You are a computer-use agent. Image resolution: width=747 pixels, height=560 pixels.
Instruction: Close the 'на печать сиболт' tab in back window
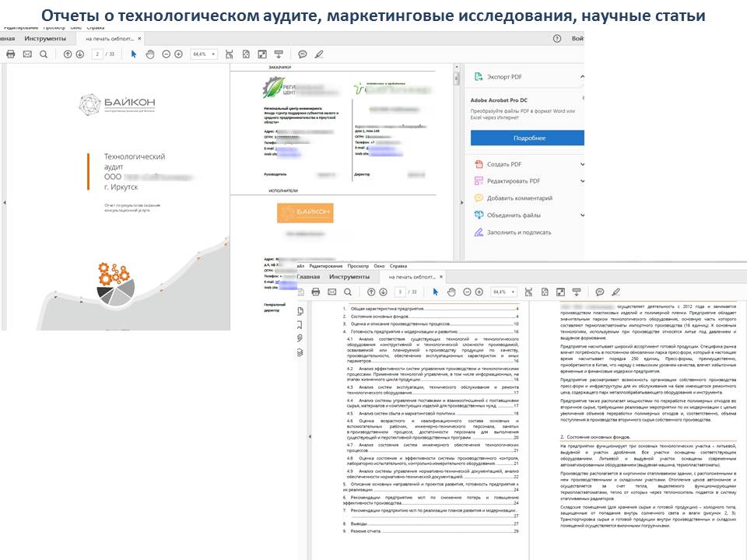point(139,39)
